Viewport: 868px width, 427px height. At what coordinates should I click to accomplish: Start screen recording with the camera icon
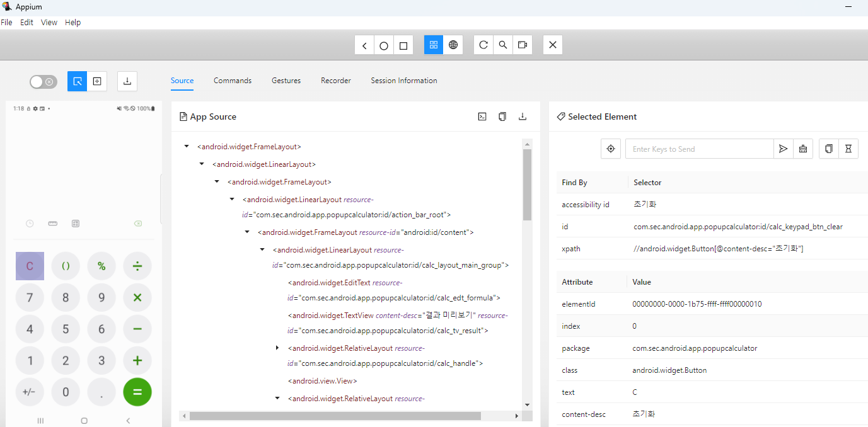point(523,45)
